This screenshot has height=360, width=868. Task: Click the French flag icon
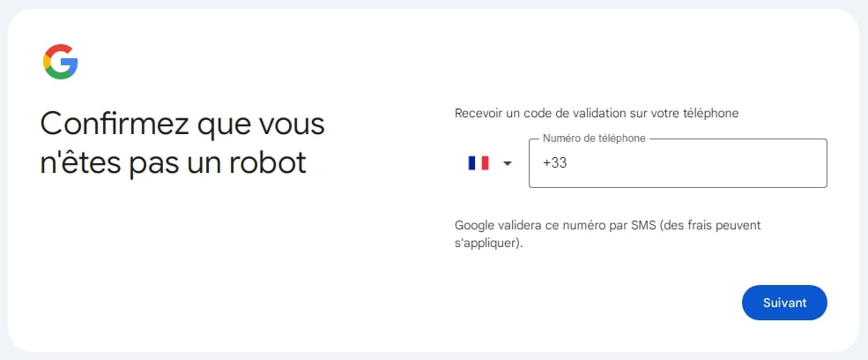point(479,163)
